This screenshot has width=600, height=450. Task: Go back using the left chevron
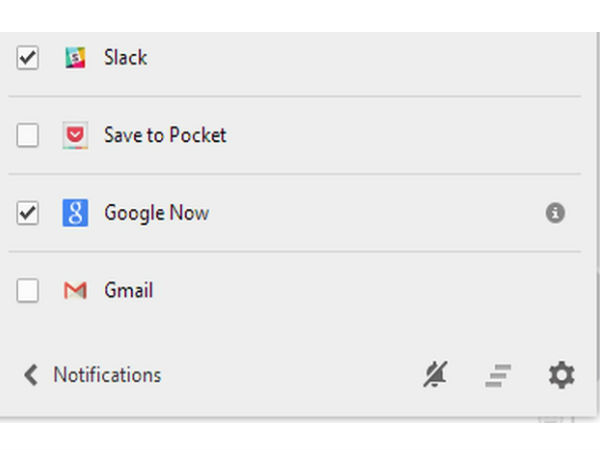31,375
